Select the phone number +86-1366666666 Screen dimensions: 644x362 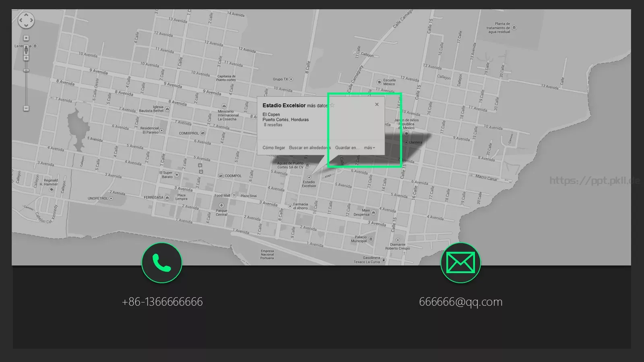tap(162, 302)
